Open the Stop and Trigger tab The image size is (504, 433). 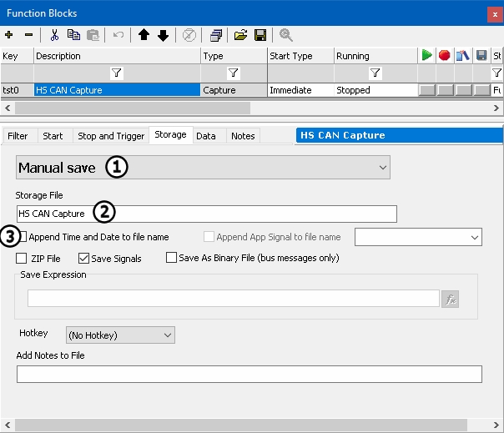point(111,136)
